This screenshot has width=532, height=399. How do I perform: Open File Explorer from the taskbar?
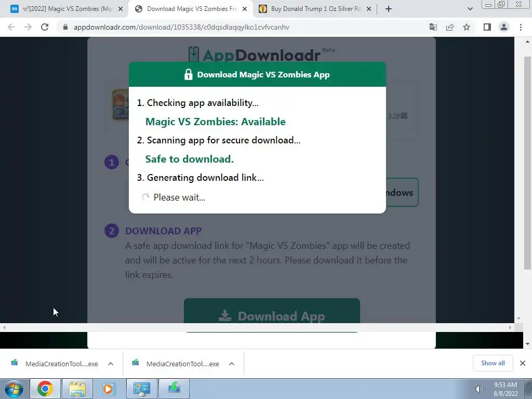pyautogui.click(x=77, y=389)
